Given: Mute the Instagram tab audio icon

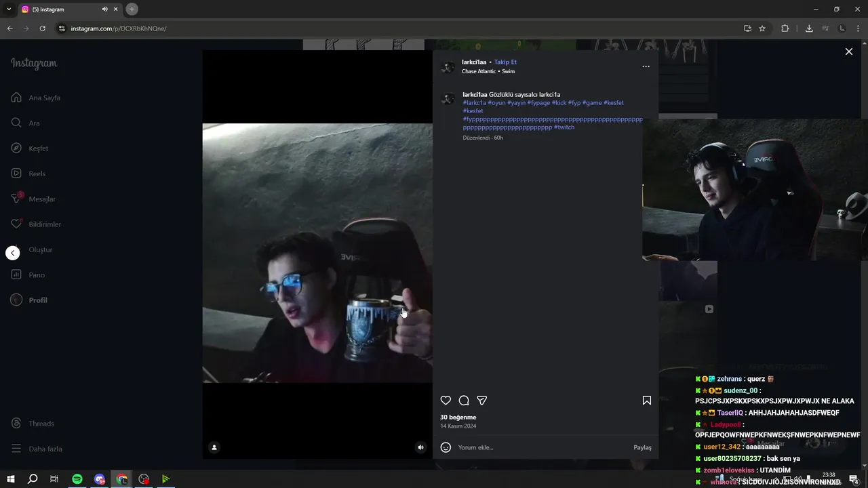Looking at the screenshot, I should (104, 9).
